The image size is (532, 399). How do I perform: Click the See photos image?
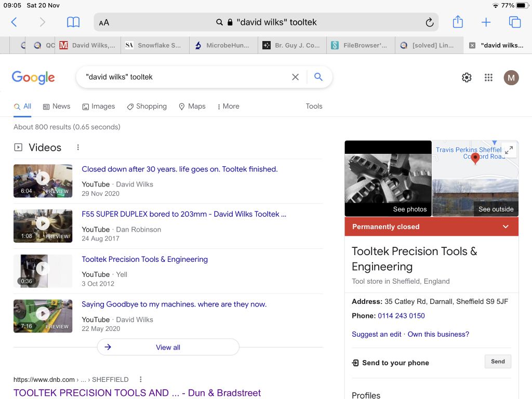click(388, 179)
